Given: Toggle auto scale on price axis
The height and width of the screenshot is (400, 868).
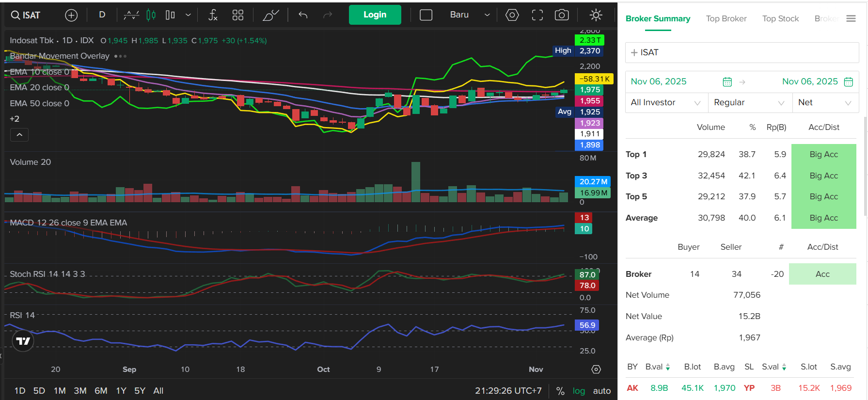Looking at the screenshot, I should (x=601, y=391).
